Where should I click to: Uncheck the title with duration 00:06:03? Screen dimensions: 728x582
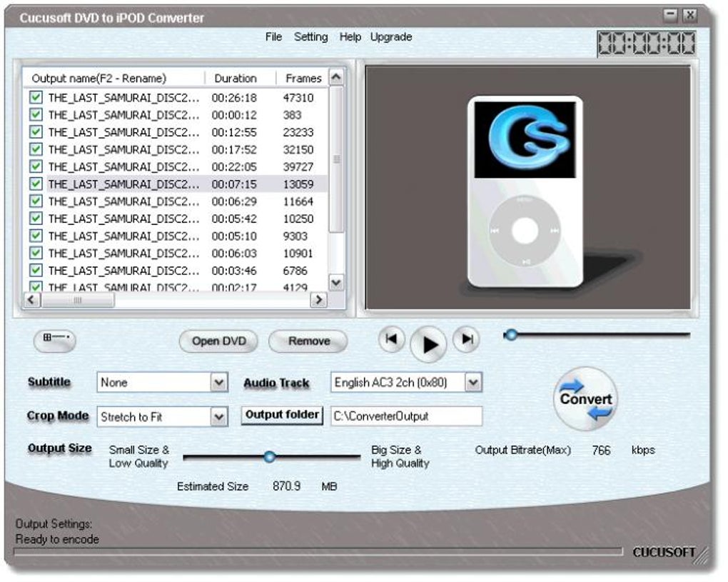pyautogui.click(x=36, y=253)
